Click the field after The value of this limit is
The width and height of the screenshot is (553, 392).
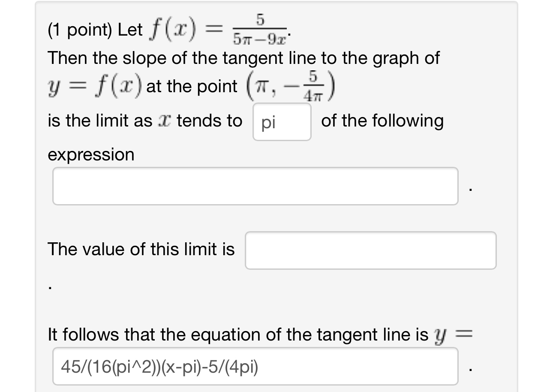coord(370,250)
